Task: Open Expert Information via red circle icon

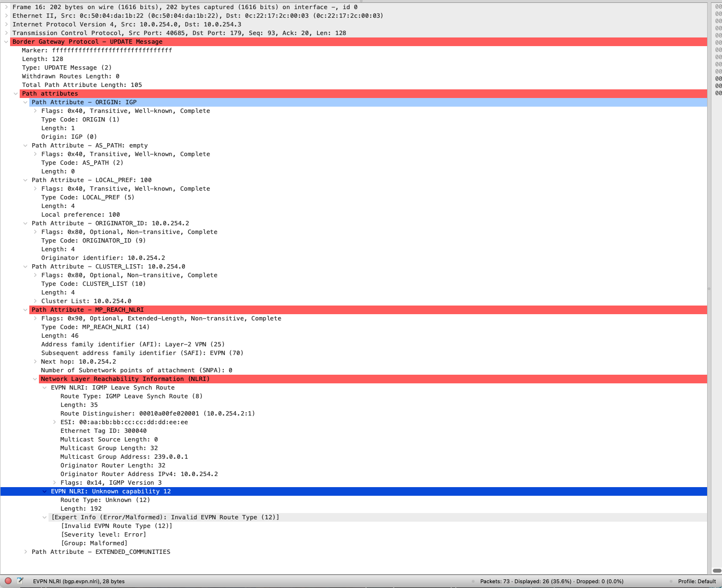Action: click(x=8, y=581)
